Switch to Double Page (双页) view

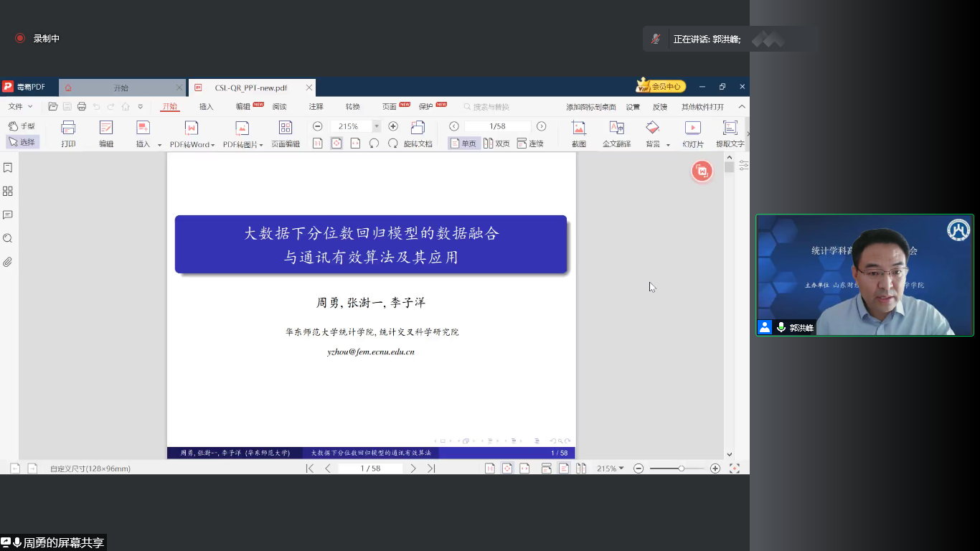pyautogui.click(x=496, y=143)
